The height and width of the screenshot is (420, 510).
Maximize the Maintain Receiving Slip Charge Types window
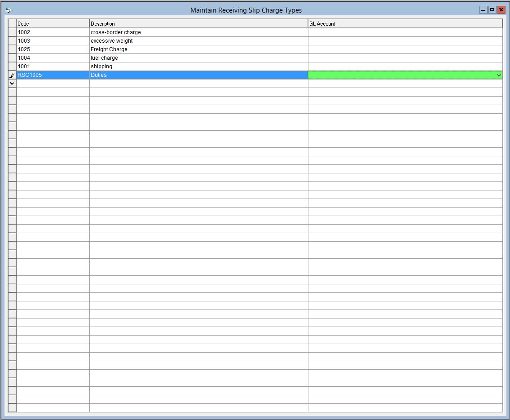pos(492,10)
